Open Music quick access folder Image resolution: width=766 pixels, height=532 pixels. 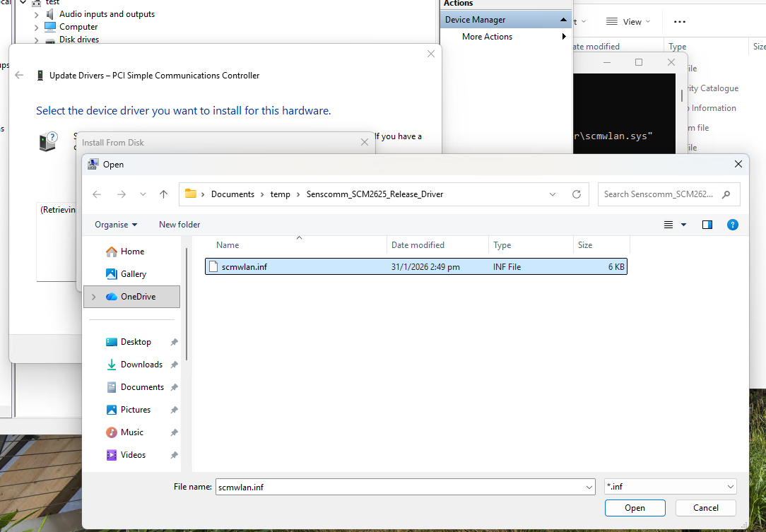pos(132,432)
